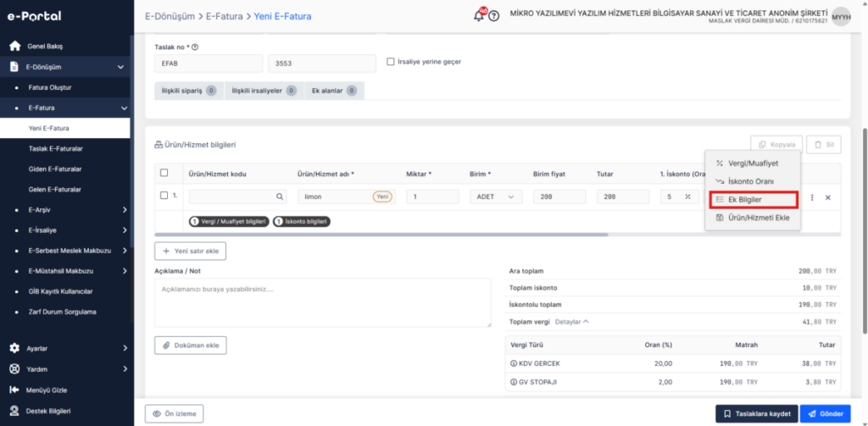The height and width of the screenshot is (426, 868).
Task: Click the horizontal scrollbar under product table
Action: tap(381, 235)
